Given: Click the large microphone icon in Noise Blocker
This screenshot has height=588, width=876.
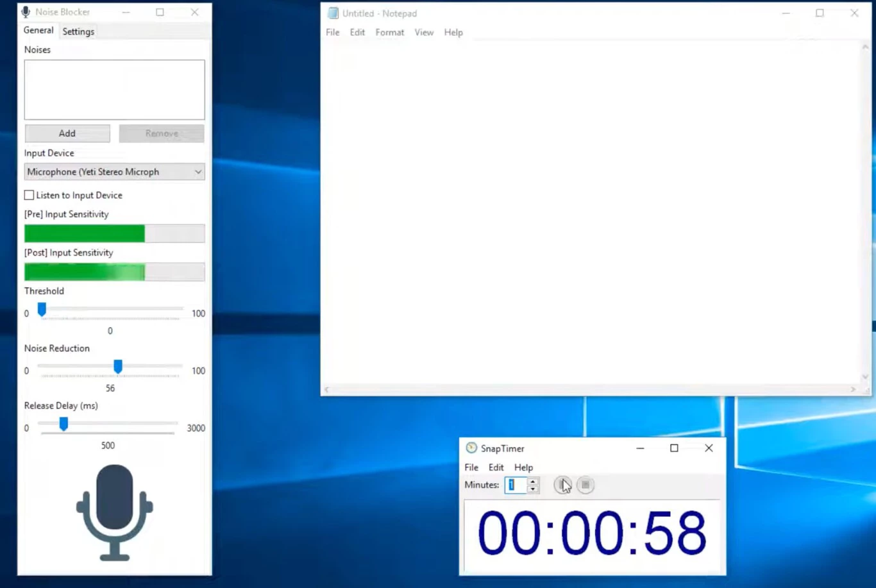Looking at the screenshot, I should [x=114, y=512].
